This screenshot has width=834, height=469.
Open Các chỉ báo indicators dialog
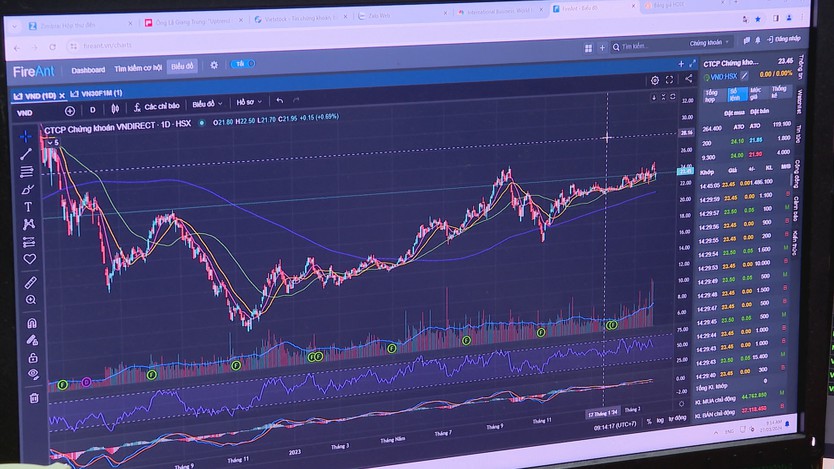click(157, 106)
